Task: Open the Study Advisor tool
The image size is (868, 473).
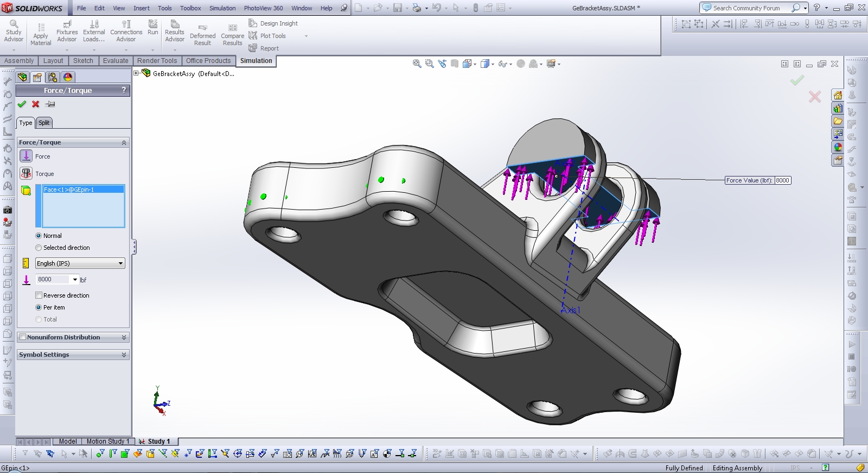Action: (14, 31)
